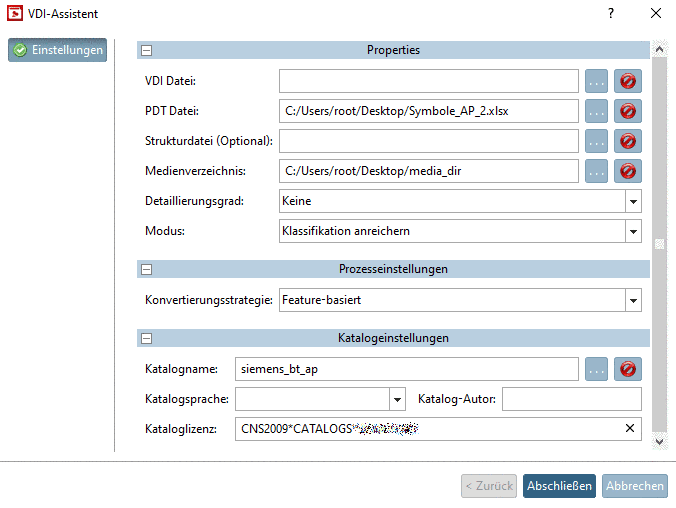
Task: Browse for Strukturdatei (Optional) file
Action: (597, 141)
